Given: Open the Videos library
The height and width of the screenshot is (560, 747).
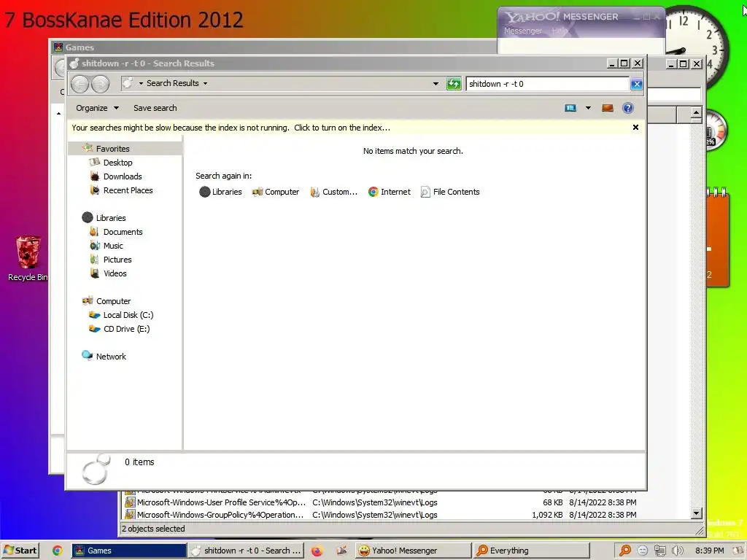Looking at the screenshot, I should (x=115, y=273).
